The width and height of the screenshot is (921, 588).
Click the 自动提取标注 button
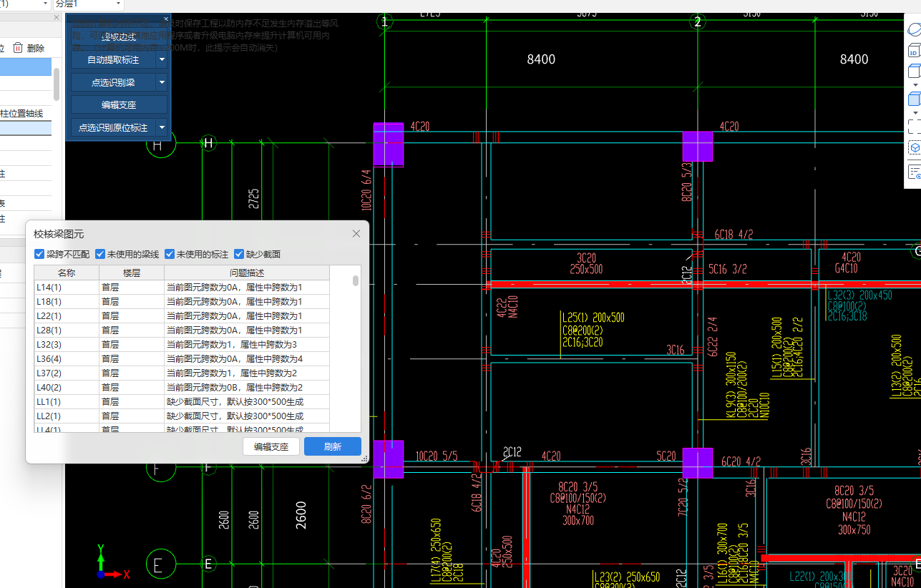tap(113, 60)
